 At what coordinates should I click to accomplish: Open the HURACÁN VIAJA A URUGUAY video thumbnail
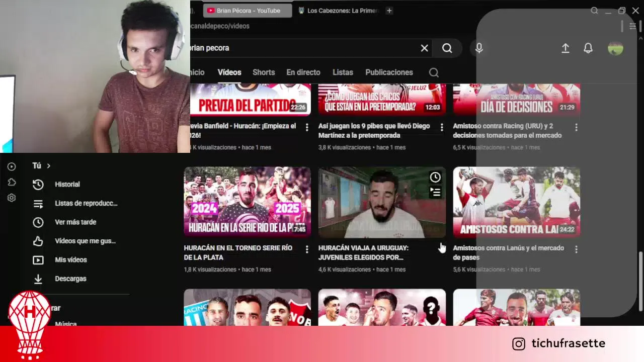(x=382, y=202)
